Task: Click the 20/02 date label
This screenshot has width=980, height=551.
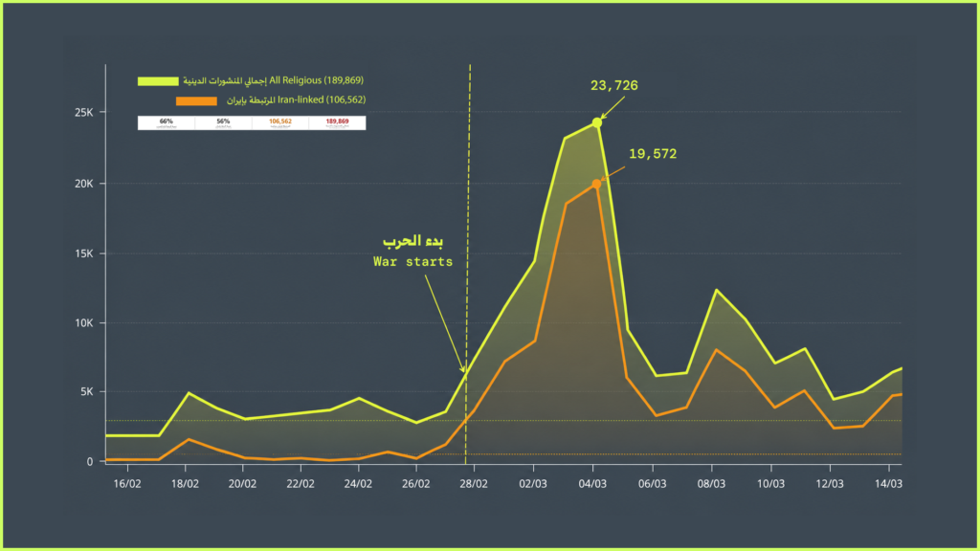Action: pos(242,484)
